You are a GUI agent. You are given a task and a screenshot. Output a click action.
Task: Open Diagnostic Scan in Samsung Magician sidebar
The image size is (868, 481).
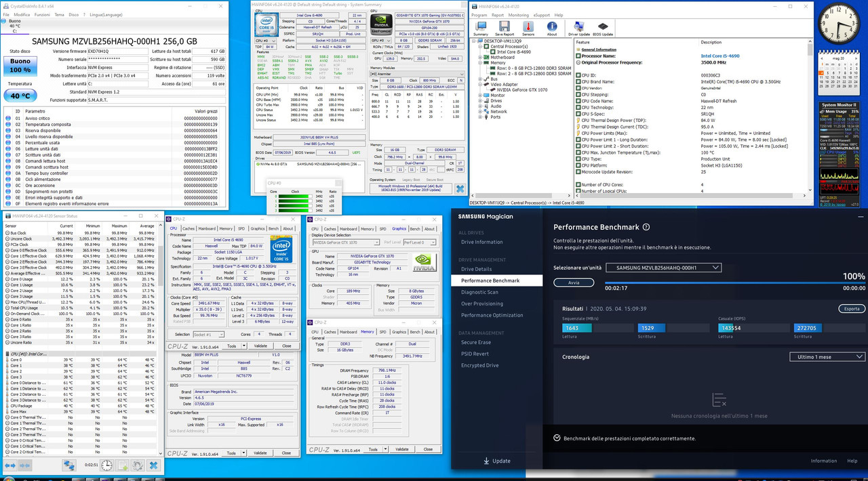479,292
